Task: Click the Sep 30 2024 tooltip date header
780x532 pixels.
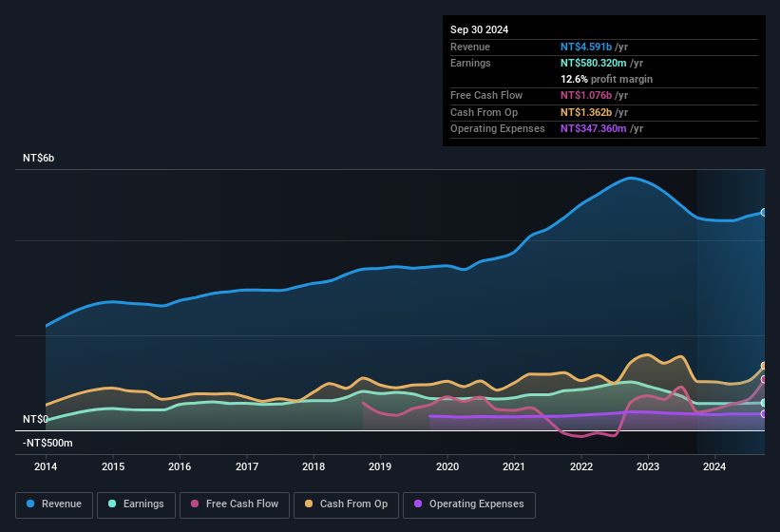Action: pyautogui.click(x=480, y=29)
